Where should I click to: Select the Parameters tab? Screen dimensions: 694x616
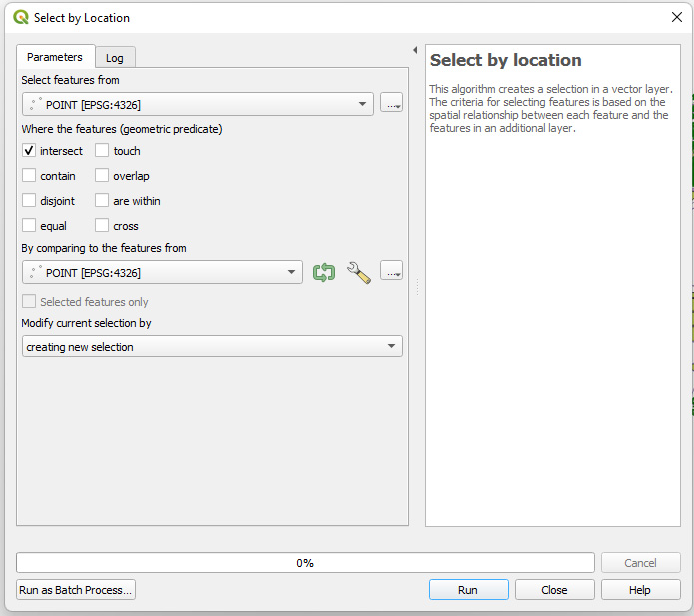coord(55,57)
